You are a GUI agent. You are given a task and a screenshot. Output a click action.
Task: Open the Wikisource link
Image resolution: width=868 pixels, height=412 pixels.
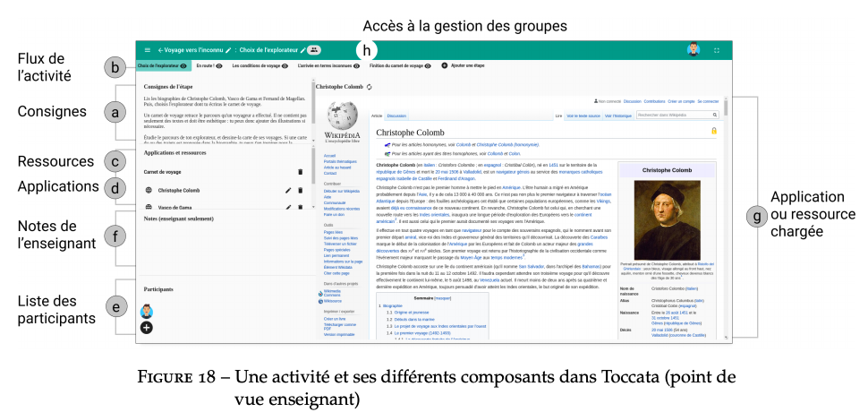[x=333, y=301]
